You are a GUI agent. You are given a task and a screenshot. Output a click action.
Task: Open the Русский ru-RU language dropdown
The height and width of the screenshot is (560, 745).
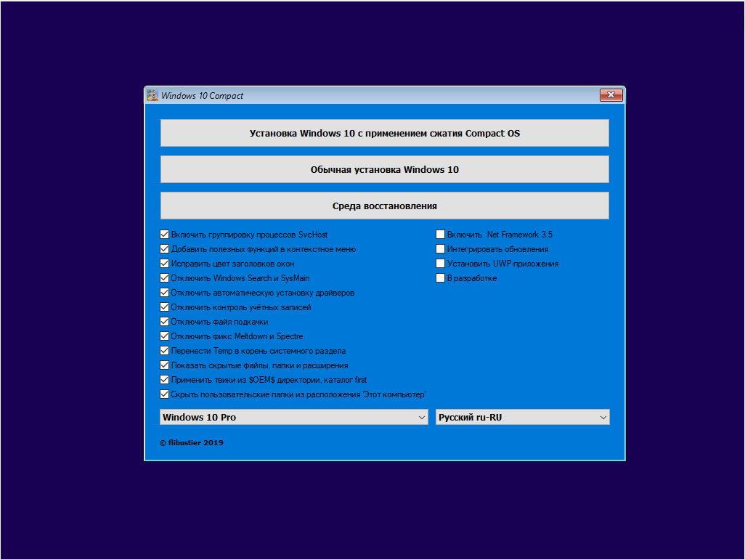point(523,418)
